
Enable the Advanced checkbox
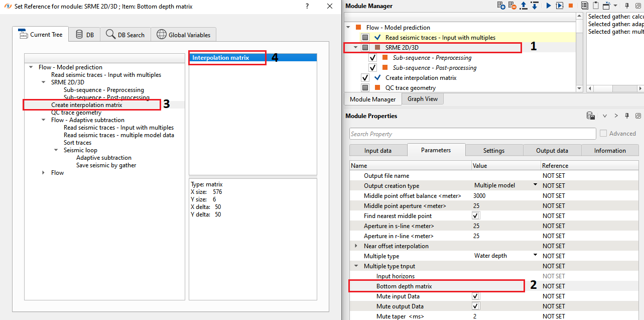604,134
